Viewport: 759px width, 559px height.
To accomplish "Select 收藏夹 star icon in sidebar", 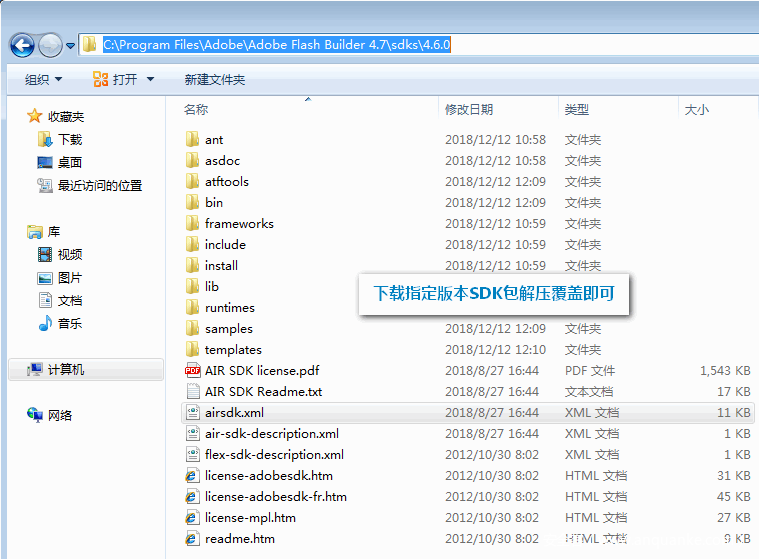I will coord(34,116).
